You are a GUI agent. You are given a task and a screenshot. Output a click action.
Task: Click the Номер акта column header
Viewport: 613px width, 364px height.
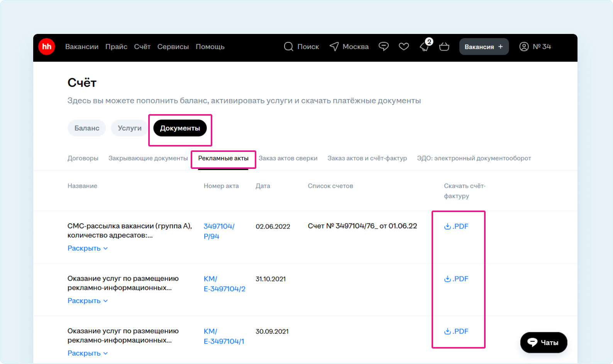[221, 186]
